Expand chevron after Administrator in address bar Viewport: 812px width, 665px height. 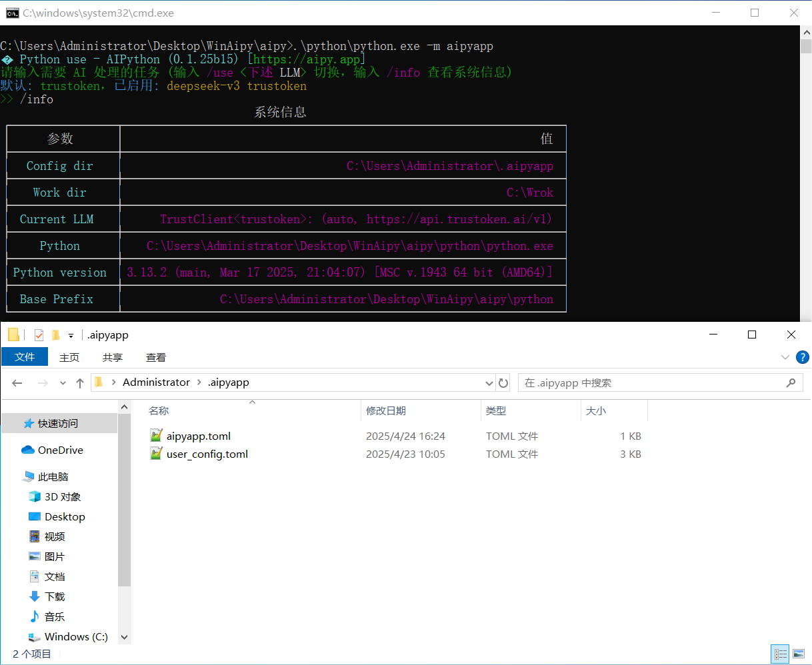pyautogui.click(x=199, y=382)
